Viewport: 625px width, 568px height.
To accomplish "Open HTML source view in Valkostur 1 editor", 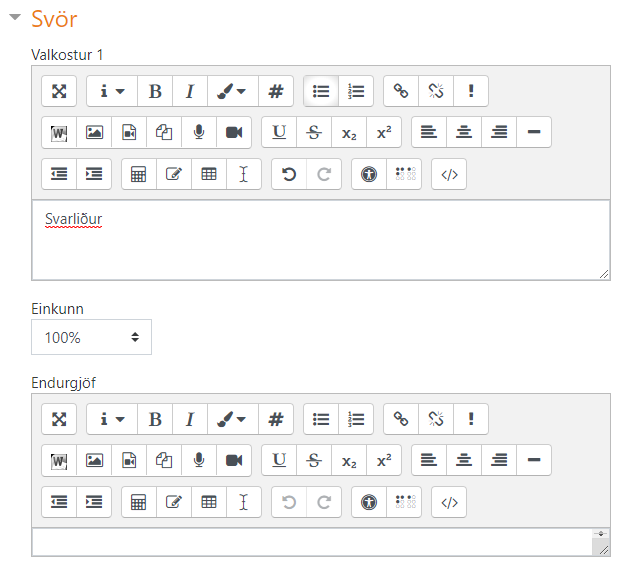I will click(x=449, y=173).
